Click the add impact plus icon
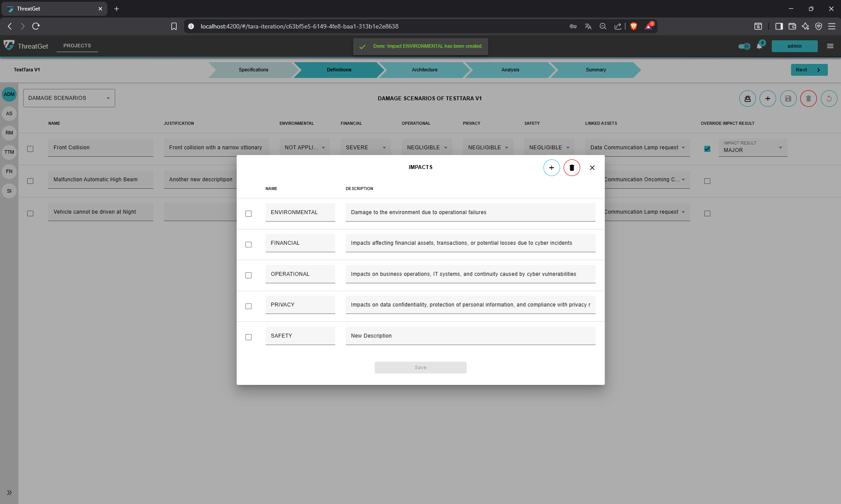Viewport: 841px width, 504px height. pos(551,168)
